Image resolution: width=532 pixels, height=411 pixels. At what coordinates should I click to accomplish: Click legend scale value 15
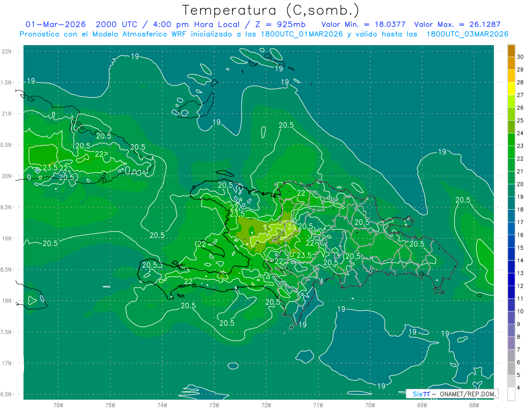pos(520,247)
